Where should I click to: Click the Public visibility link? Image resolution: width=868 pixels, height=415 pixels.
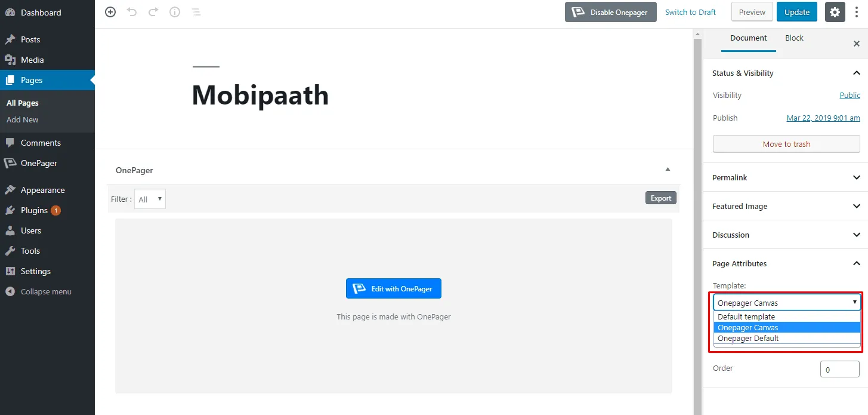tap(850, 95)
